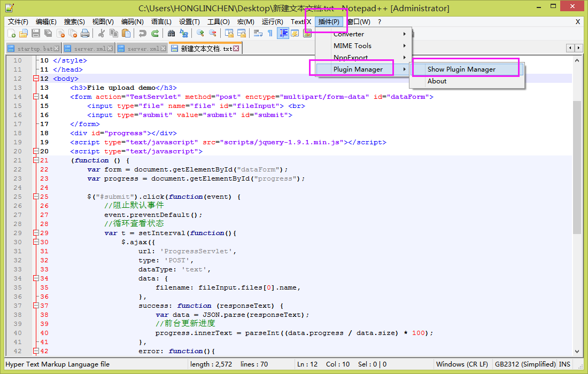
Task: Toggle word wrap toolbar icon
Action: coord(258,34)
